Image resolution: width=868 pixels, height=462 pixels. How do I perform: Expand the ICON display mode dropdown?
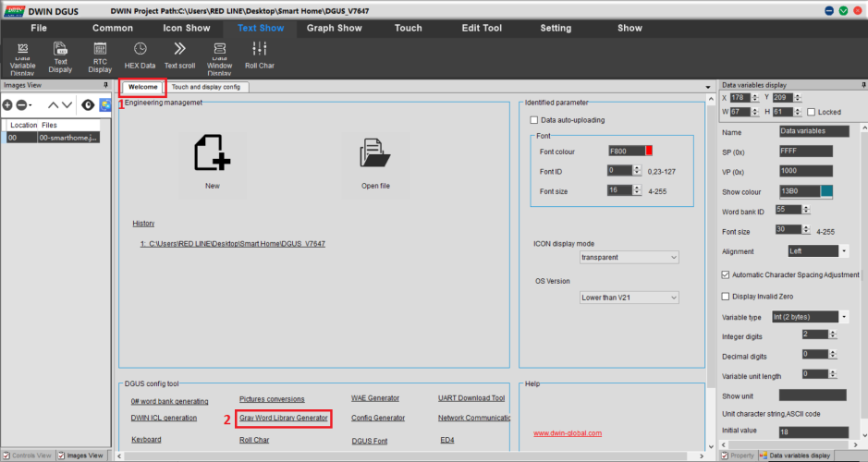tap(629, 257)
